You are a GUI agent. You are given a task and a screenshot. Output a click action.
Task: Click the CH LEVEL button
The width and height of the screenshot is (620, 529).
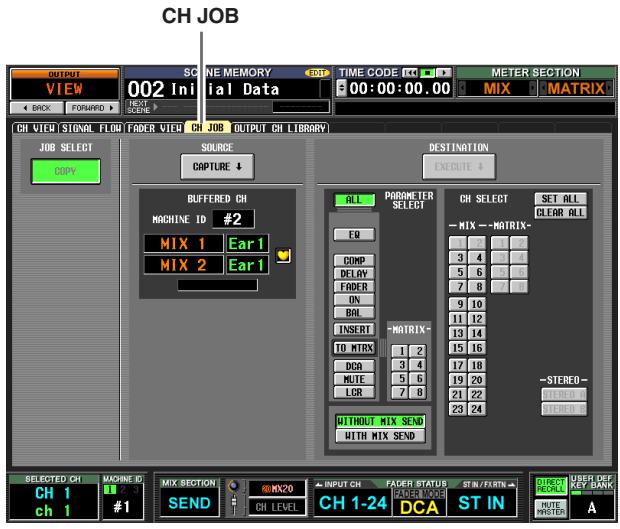coord(277,507)
